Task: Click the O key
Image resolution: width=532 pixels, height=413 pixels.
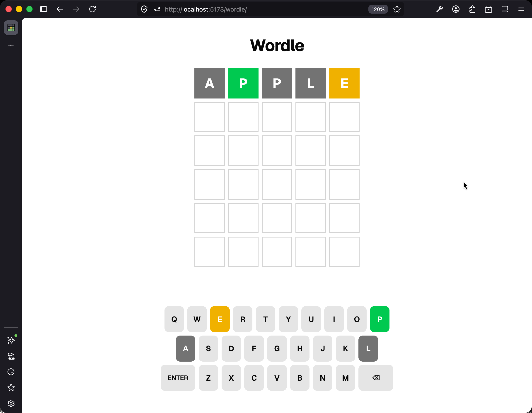Action: (x=357, y=319)
